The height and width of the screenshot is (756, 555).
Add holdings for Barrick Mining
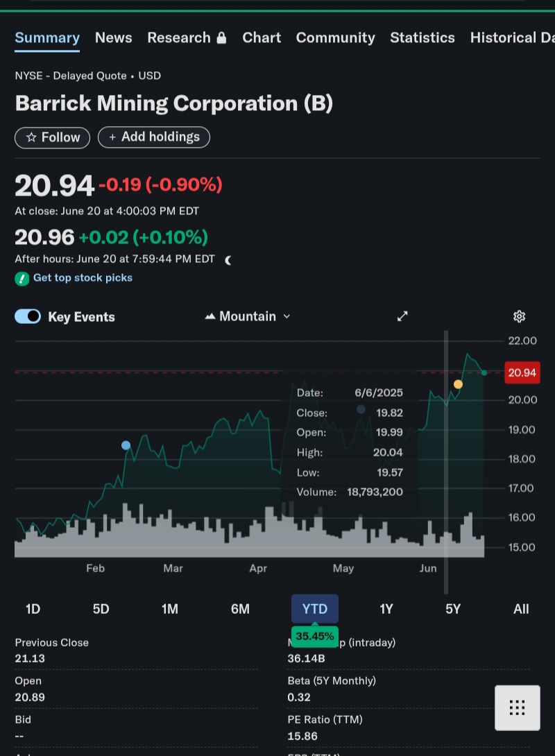click(154, 137)
